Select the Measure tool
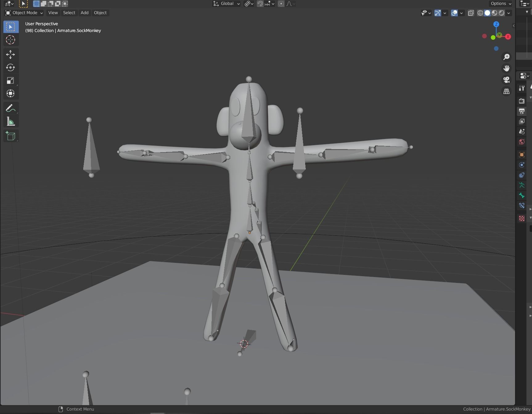The width and height of the screenshot is (532, 414). pos(10,121)
